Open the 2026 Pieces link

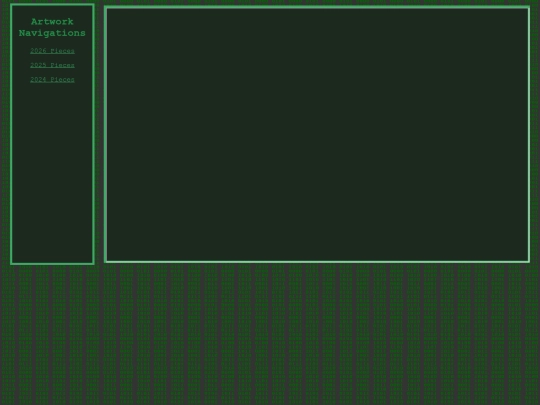(52, 51)
